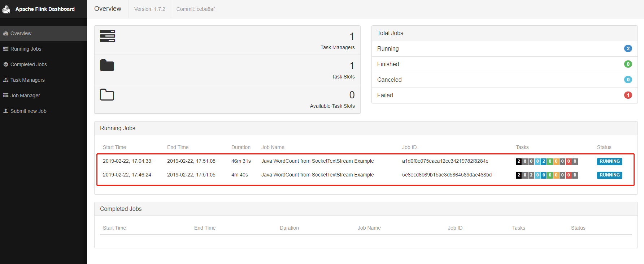
Task: Click the Finished jobs green count badge
Action: [x=628, y=64]
